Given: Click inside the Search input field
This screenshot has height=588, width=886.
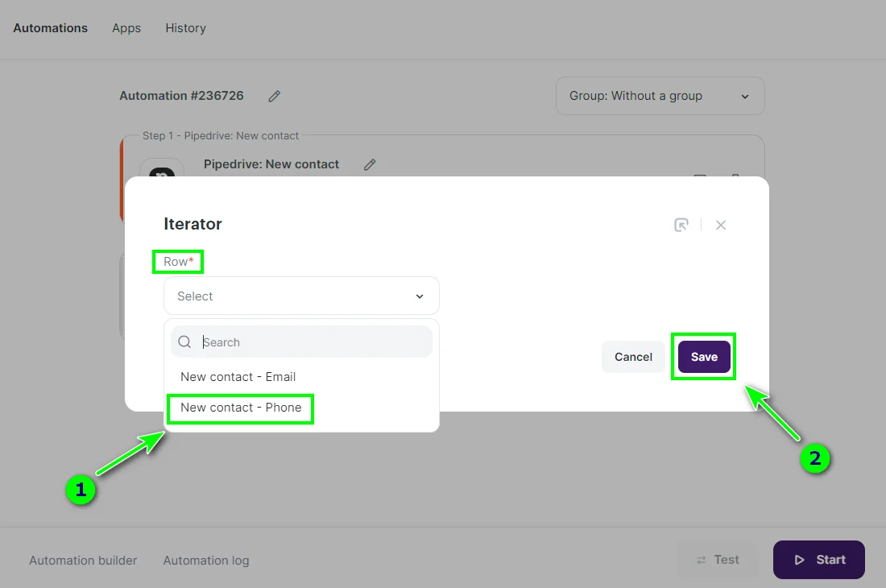Looking at the screenshot, I should 314,342.
